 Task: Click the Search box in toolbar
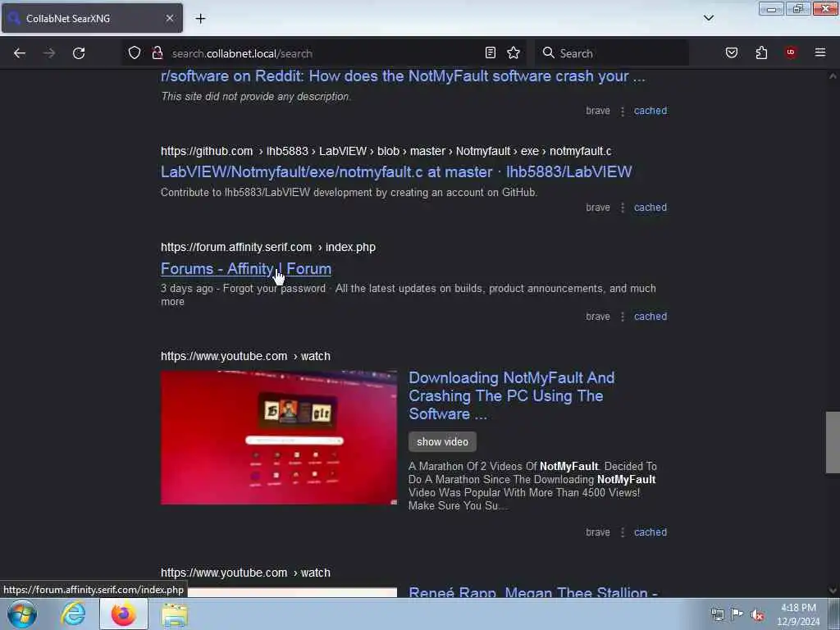click(612, 53)
